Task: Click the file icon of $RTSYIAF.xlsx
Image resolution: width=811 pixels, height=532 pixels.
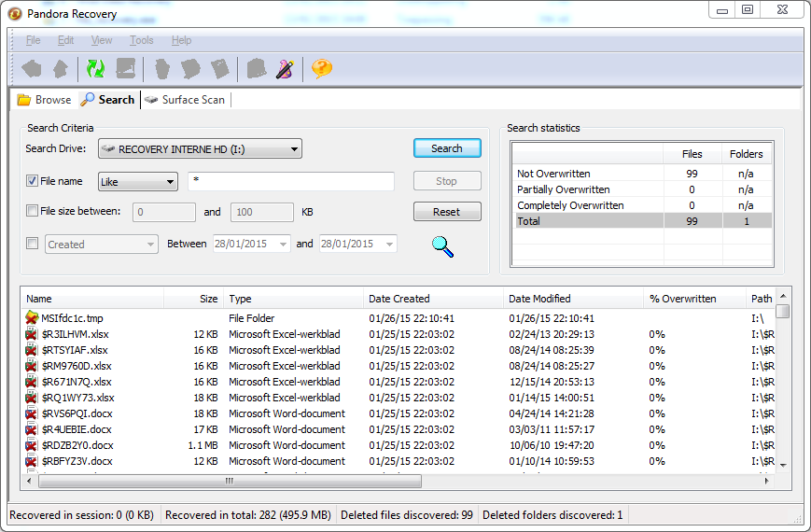Action: point(32,350)
